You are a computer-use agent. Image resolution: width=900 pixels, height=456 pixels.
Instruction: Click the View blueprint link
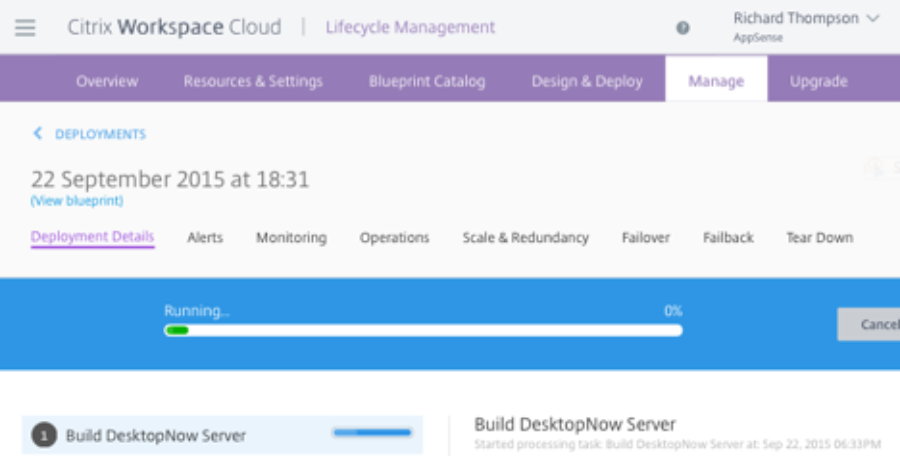pyautogui.click(x=77, y=201)
